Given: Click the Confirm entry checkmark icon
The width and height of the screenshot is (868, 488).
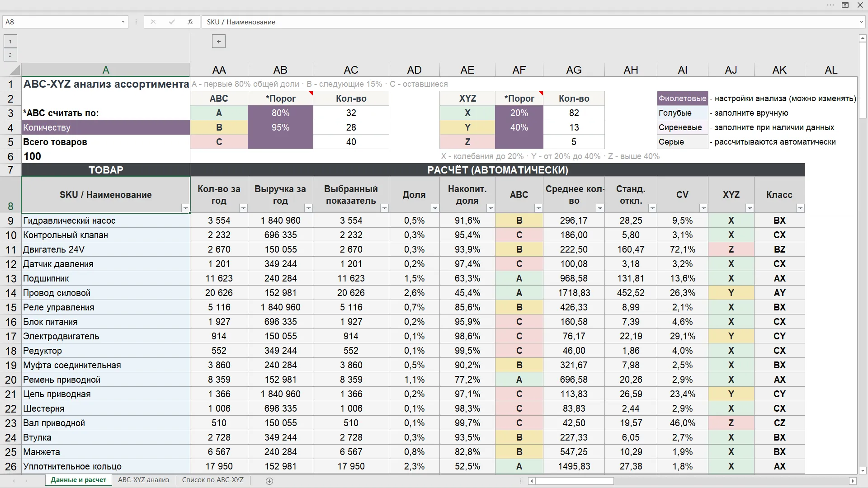Looking at the screenshot, I should [172, 22].
